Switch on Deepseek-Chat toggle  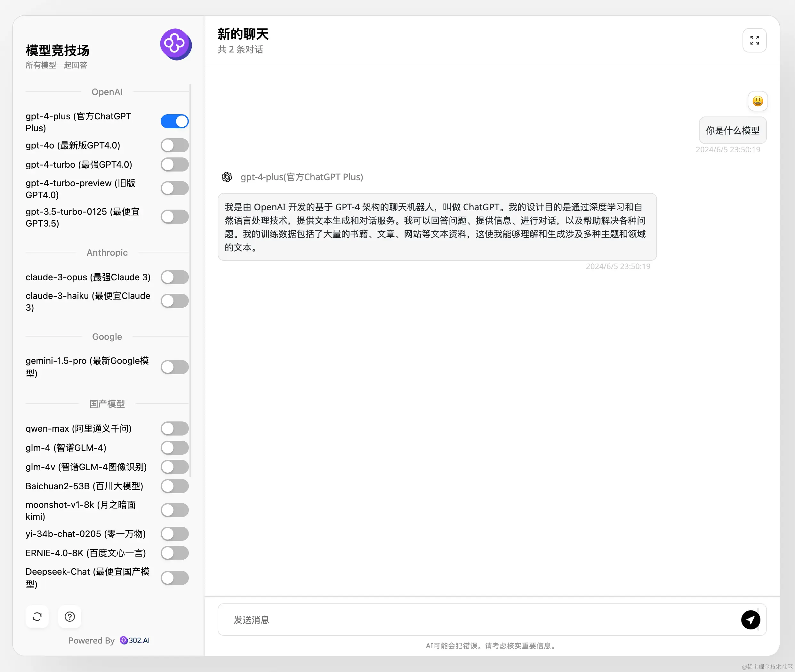click(x=174, y=578)
